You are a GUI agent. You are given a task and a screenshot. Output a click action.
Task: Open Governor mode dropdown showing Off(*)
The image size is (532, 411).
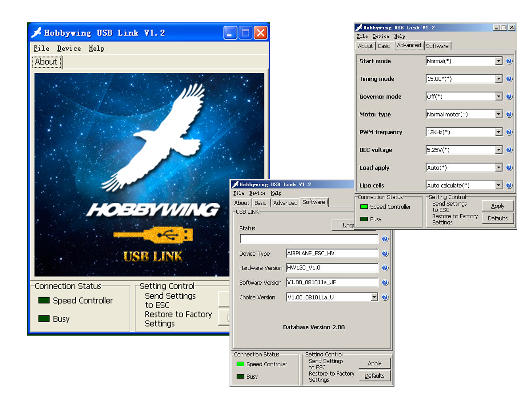point(464,97)
